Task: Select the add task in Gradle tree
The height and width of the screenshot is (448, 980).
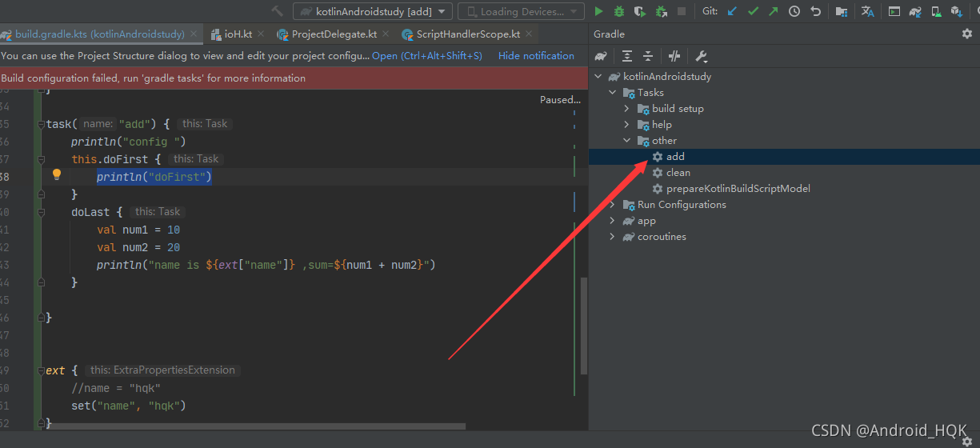Action: tap(675, 157)
